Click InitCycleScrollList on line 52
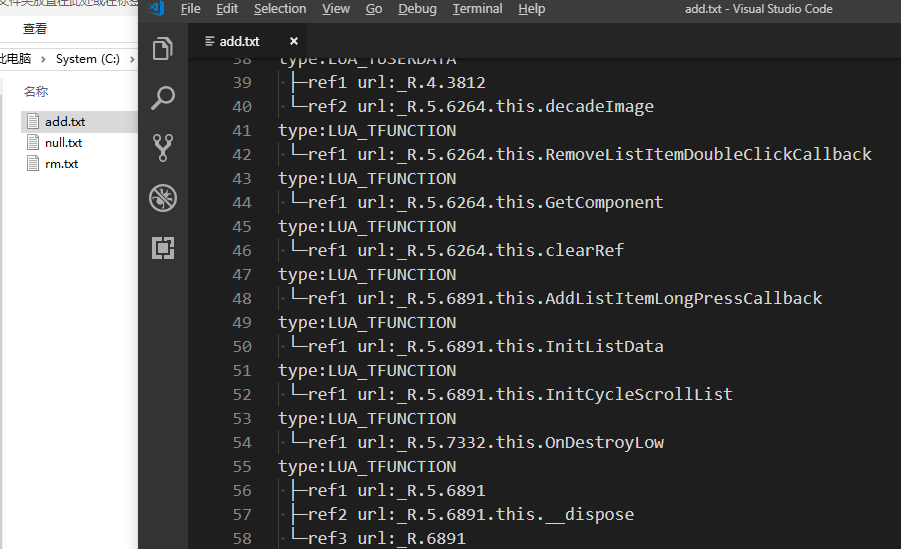 click(x=638, y=394)
